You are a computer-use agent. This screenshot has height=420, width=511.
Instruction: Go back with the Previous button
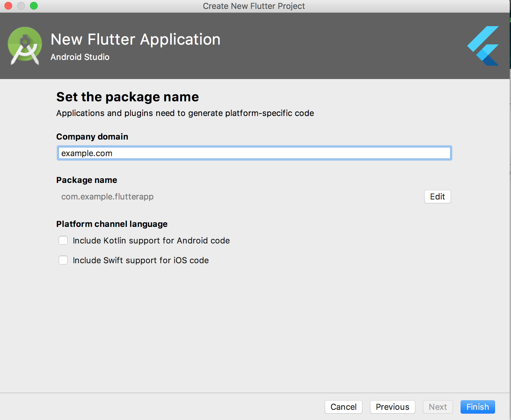pyautogui.click(x=392, y=407)
